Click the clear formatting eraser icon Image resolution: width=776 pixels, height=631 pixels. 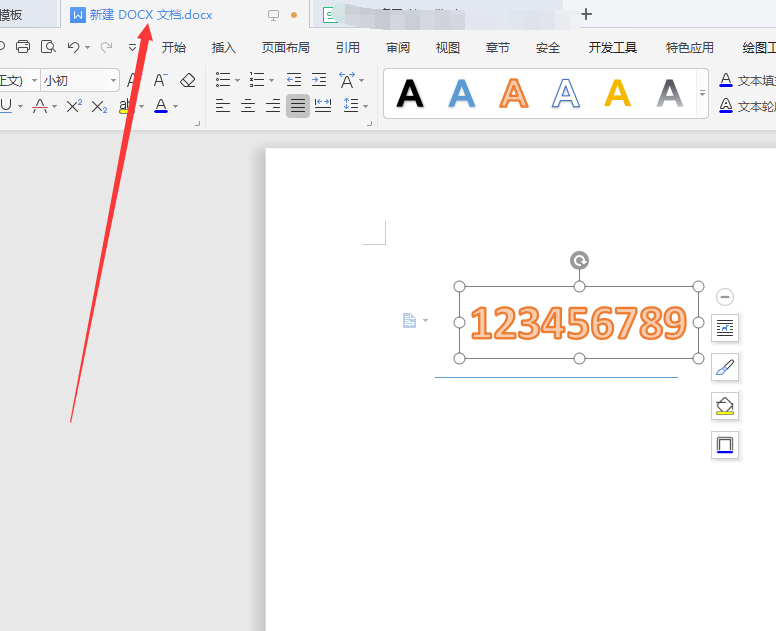pos(188,80)
